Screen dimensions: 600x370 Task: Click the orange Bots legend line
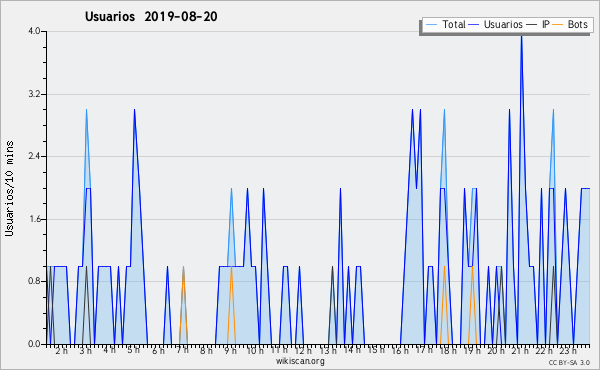tap(558, 25)
